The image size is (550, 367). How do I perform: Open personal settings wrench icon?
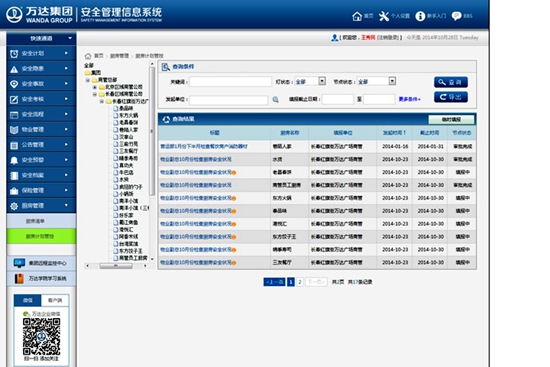coord(384,16)
